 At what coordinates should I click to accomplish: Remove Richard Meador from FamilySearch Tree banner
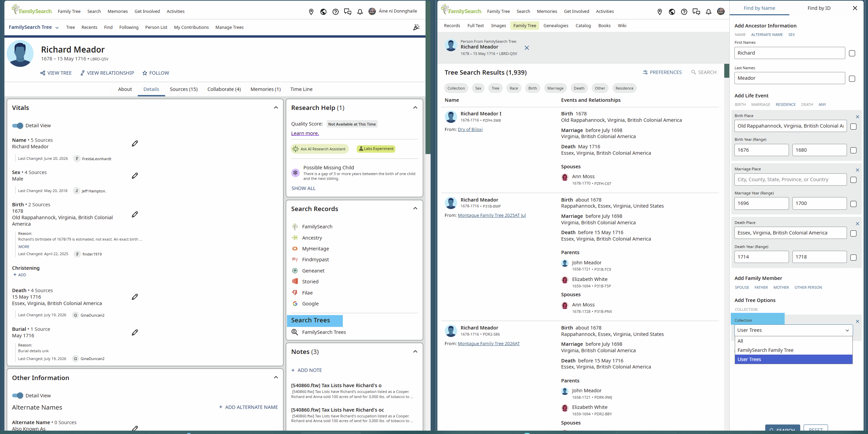coord(527,48)
